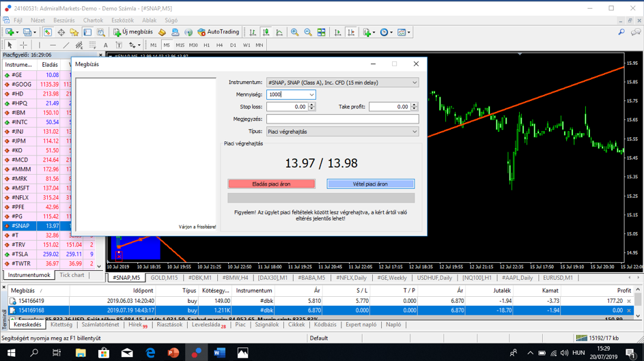Open Microsoft Edge from the taskbar
This screenshot has width=644, height=361.
pos(150,353)
